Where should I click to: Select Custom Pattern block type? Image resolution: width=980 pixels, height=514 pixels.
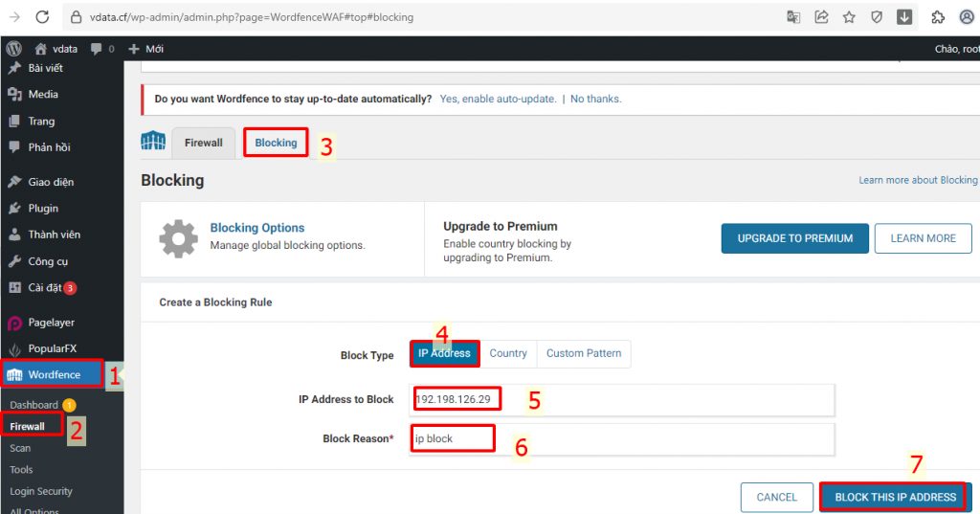tap(584, 353)
